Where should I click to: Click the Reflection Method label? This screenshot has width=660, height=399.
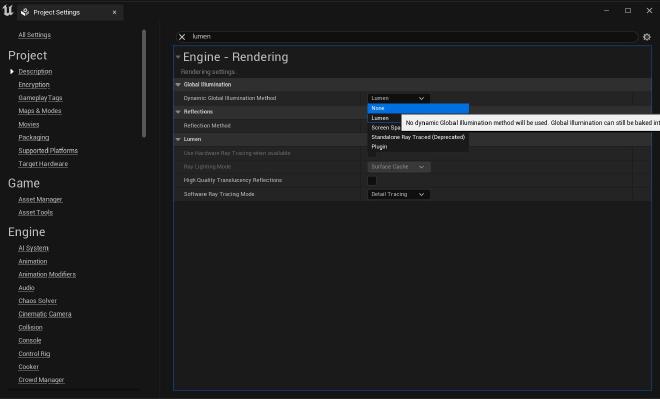(207, 126)
